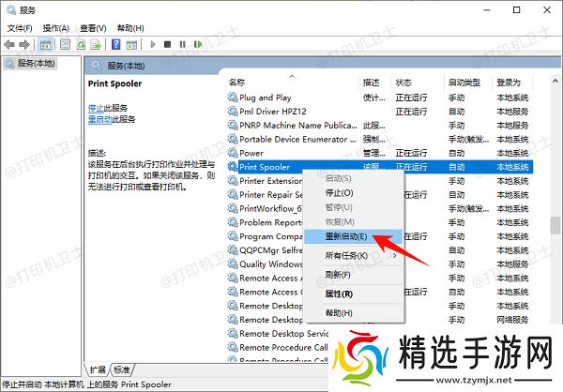Sort by the 启动类型 column header
Screen dimensions: 563x392
(x=468, y=83)
